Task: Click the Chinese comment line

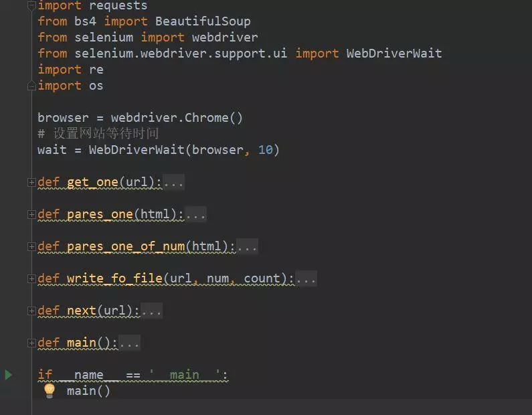Action: pos(98,133)
